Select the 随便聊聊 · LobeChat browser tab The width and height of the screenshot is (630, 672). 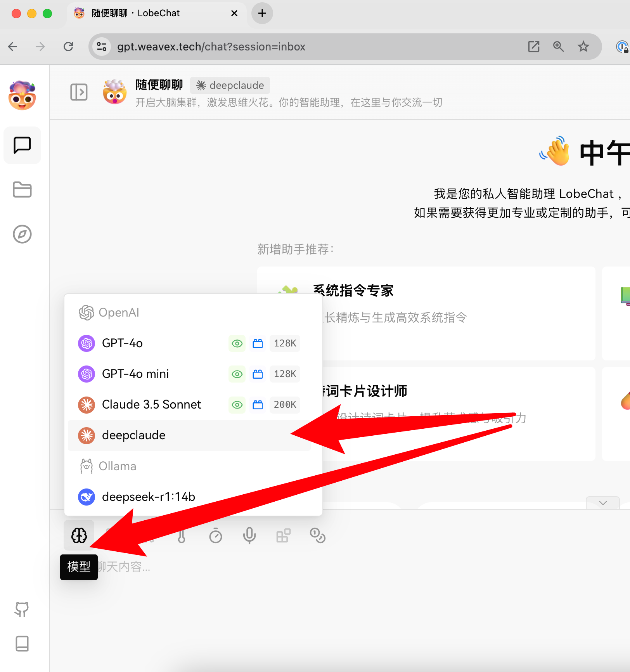(156, 14)
